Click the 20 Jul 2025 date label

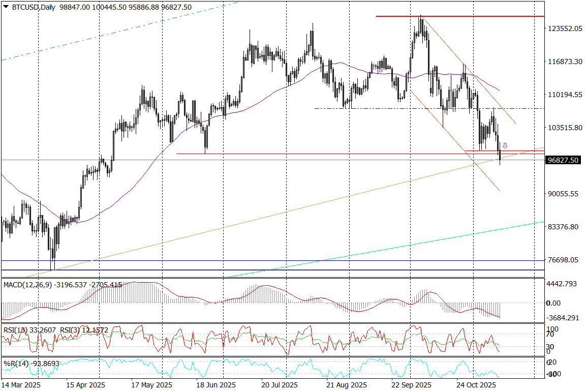(x=281, y=385)
